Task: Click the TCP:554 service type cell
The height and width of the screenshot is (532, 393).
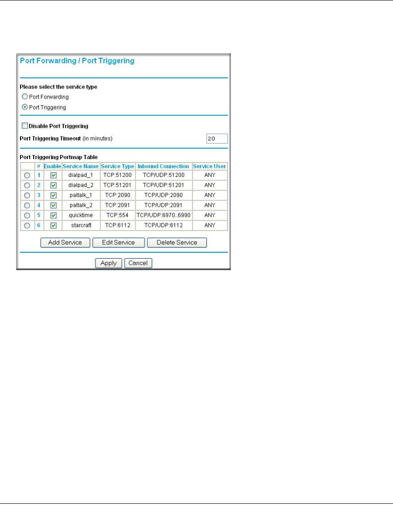Action: coord(117,215)
